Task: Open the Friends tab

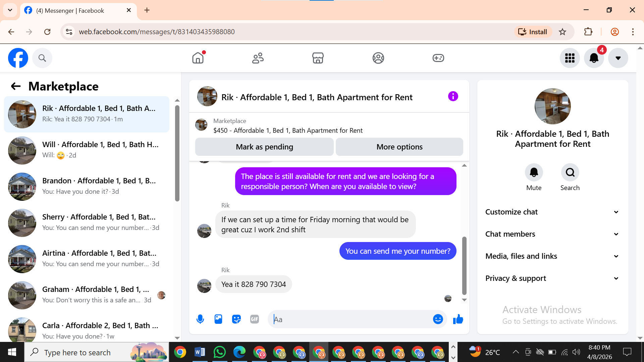Action: [258, 58]
